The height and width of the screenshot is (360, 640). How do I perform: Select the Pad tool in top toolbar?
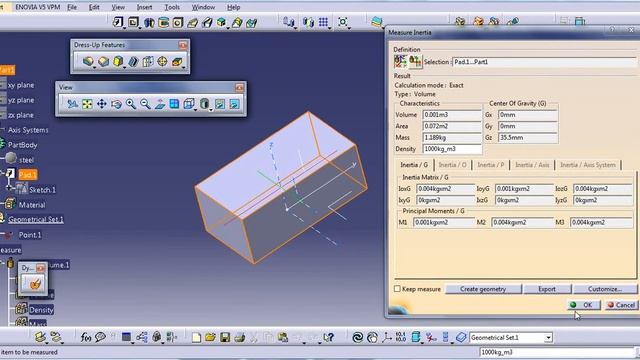(x=118, y=22)
